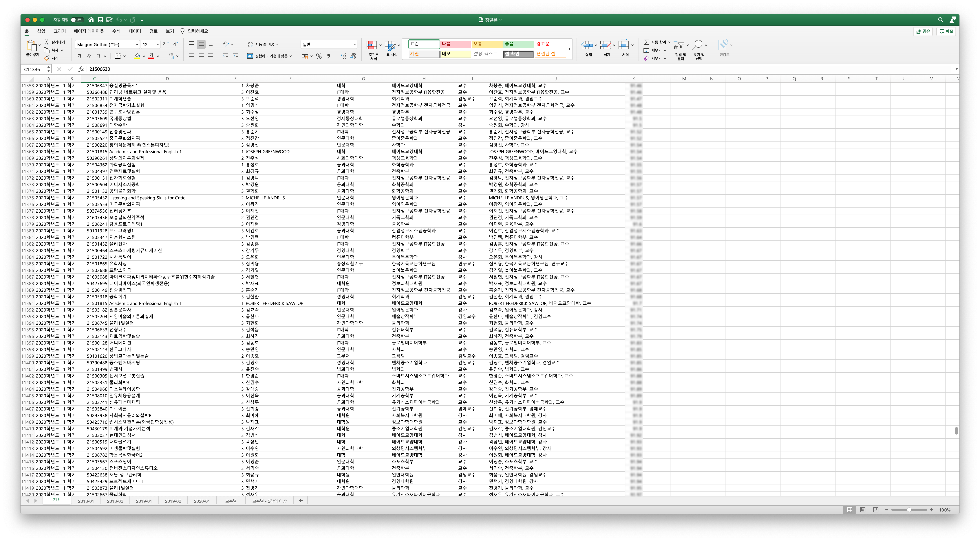The image size is (980, 541).
Task: Switch to Page Layout view in status bar
Action: (863, 510)
